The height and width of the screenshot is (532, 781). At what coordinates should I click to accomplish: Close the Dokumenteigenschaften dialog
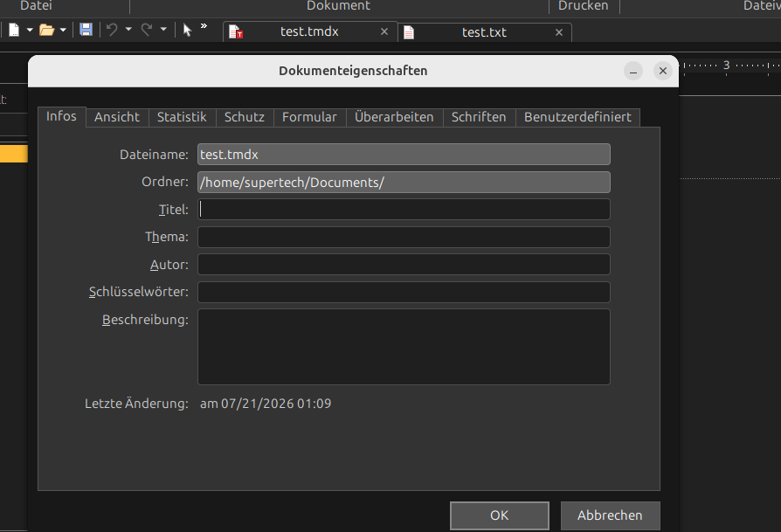[663, 72]
